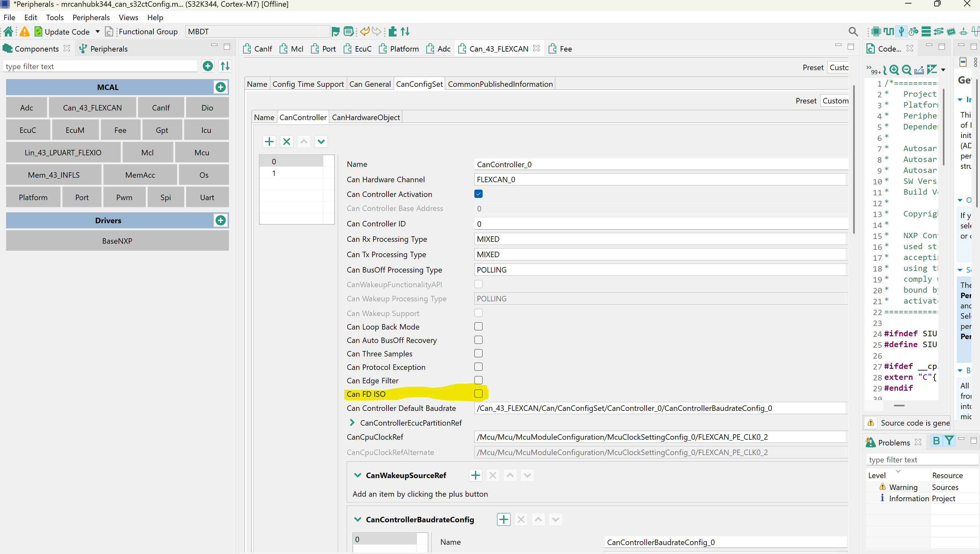
Task: Open search using the magnifier icon
Action: coord(853,31)
